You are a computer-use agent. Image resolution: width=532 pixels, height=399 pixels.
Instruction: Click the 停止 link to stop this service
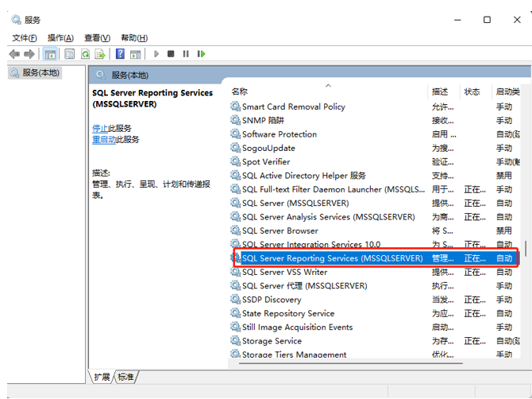coord(100,128)
